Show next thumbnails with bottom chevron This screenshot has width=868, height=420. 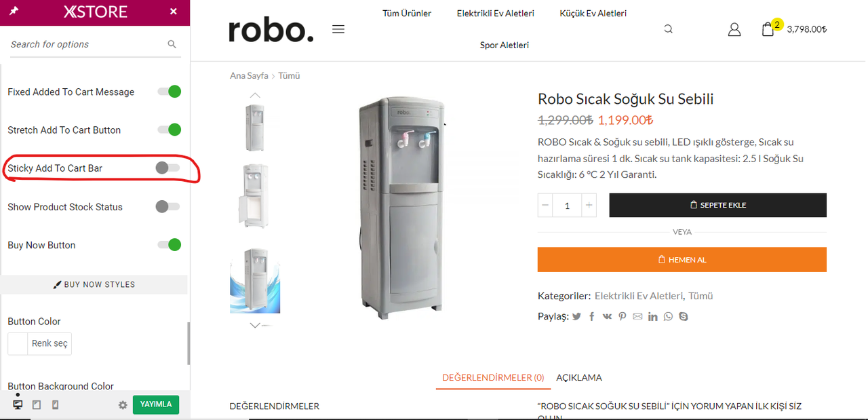[x=255, y=326]
